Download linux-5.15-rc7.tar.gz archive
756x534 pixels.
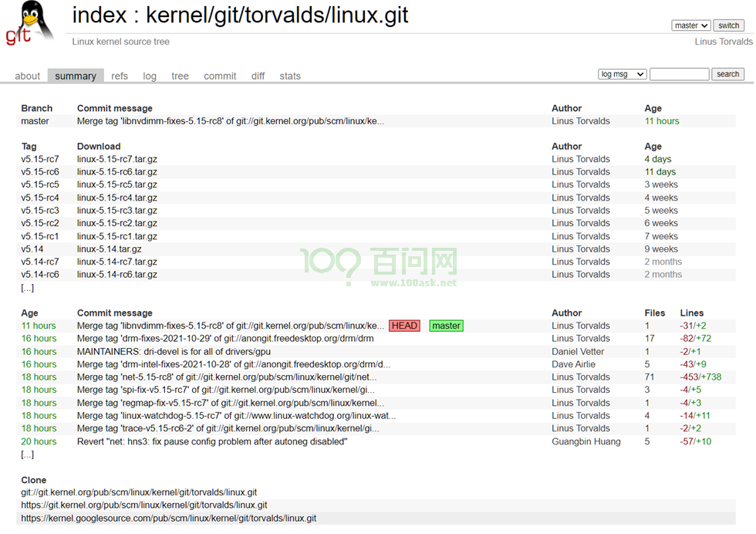pyautogui.click(x=116, y=159)
